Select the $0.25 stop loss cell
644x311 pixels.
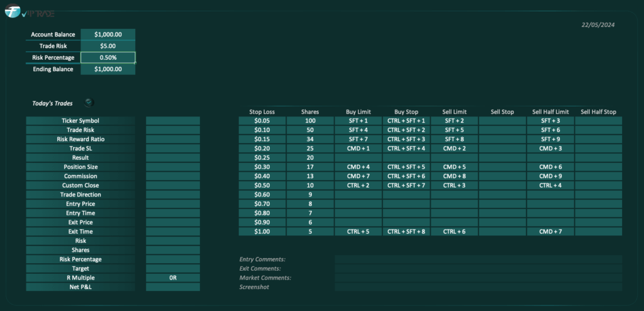[262, 157]
